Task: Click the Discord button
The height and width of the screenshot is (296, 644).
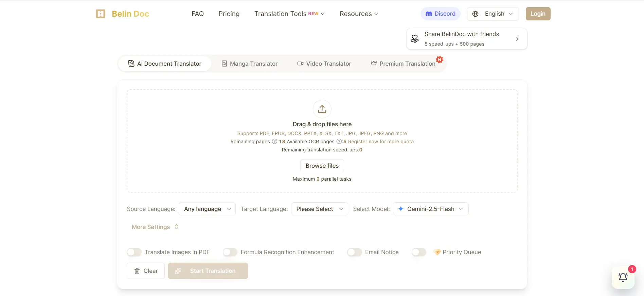Action: (441, 14)
